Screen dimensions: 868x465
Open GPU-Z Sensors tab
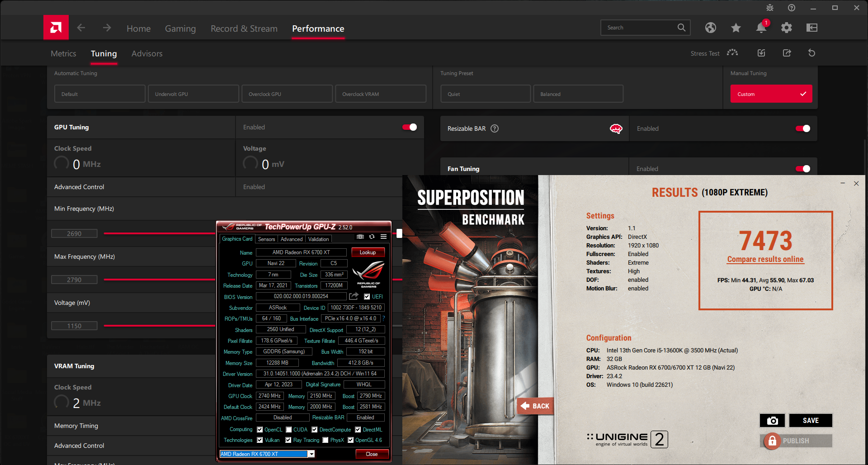[x=266, y=239]
